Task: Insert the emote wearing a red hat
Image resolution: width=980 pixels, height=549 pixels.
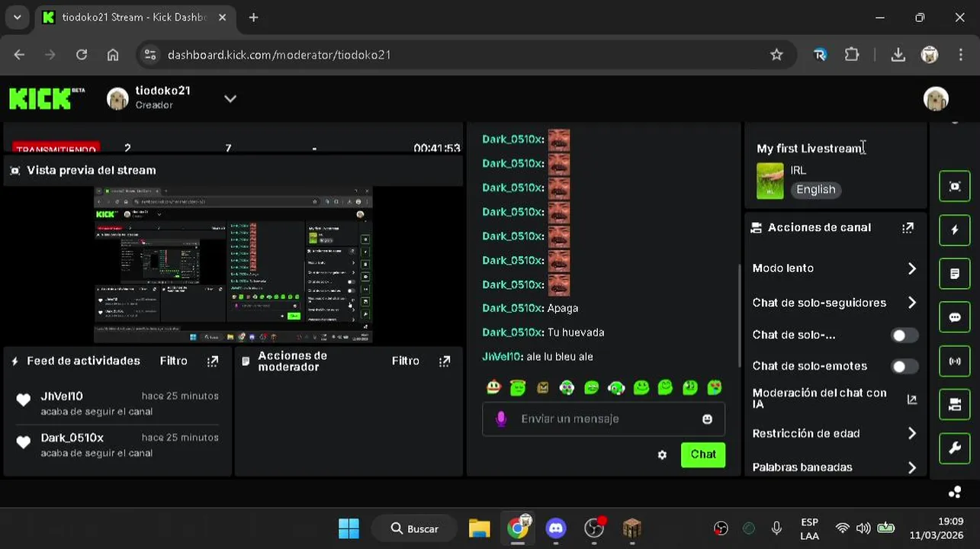Action: point(493,387)
